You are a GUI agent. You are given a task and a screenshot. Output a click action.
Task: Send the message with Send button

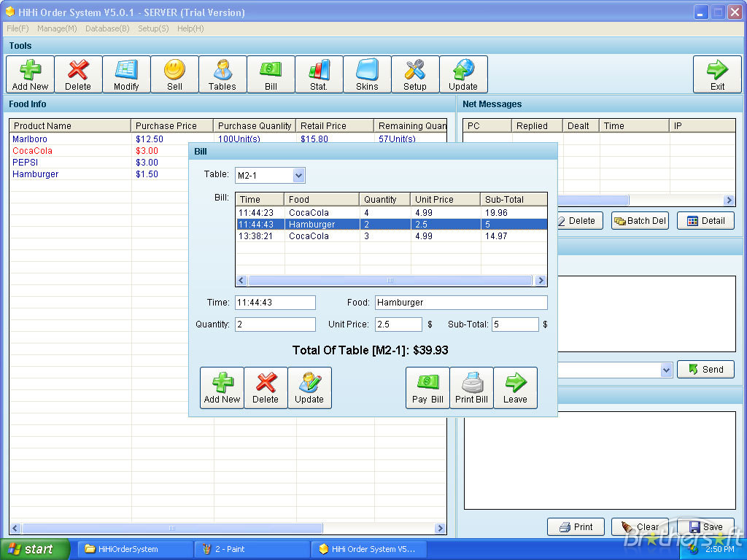tap(705, 370)
